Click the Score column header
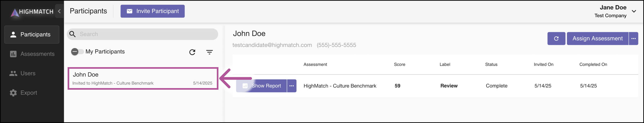 click(400, 64)
